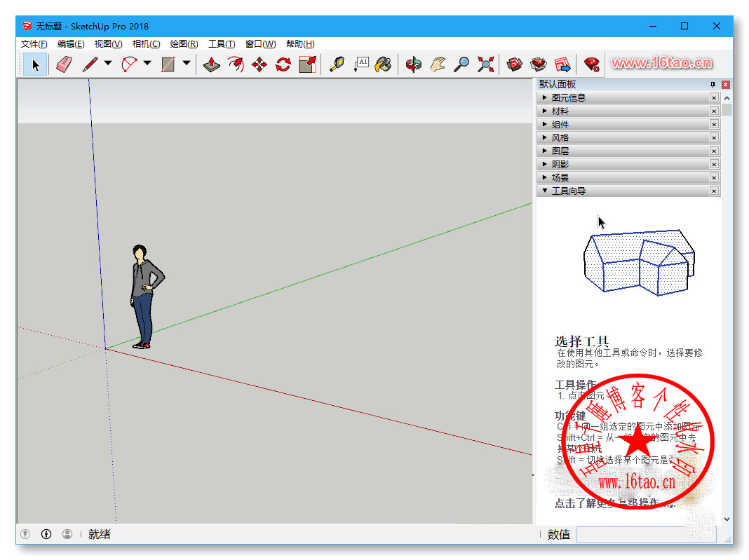Close the 默认面板 tray

(x=726, y=85)
